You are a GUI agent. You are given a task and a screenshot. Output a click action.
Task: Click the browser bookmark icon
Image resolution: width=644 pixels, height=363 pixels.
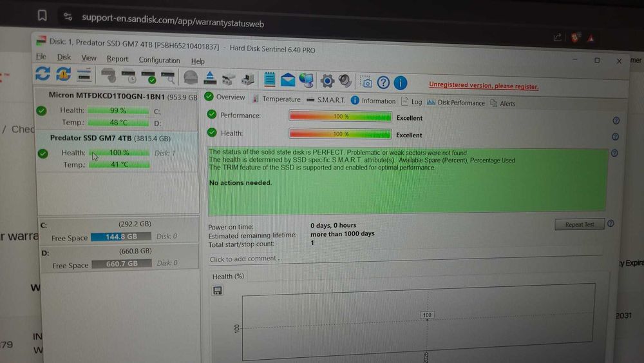43,15
